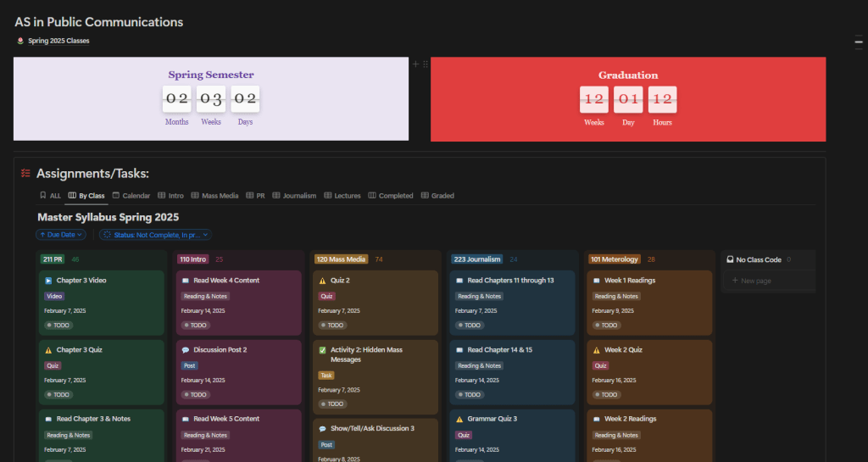Click the warning icon on Chapter 3 Quiz card
Image resolution: width=868 pixels, height=462 pixels.
tap(48, 350)
